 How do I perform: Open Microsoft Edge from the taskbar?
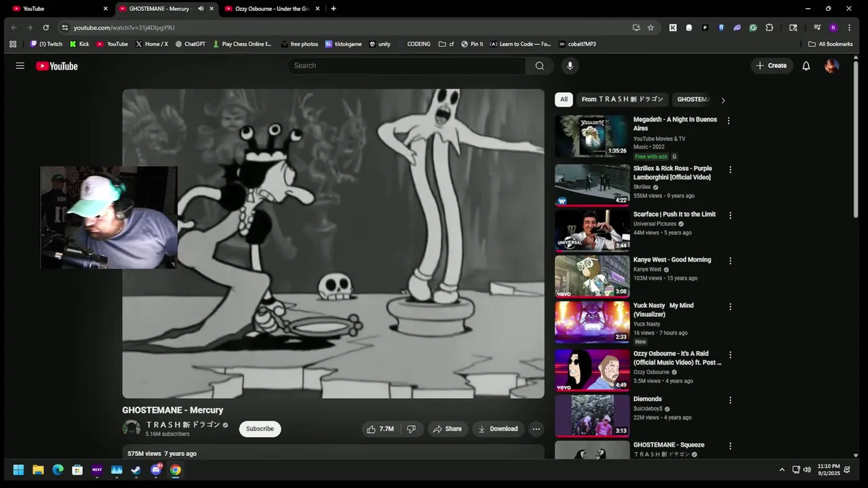coord(58,470)
